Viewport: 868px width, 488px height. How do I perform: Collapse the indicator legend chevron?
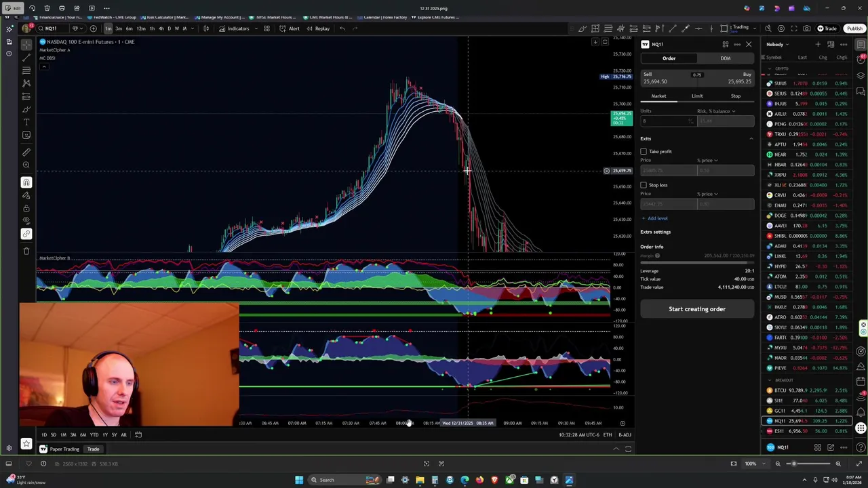click(x=43, y=66)
